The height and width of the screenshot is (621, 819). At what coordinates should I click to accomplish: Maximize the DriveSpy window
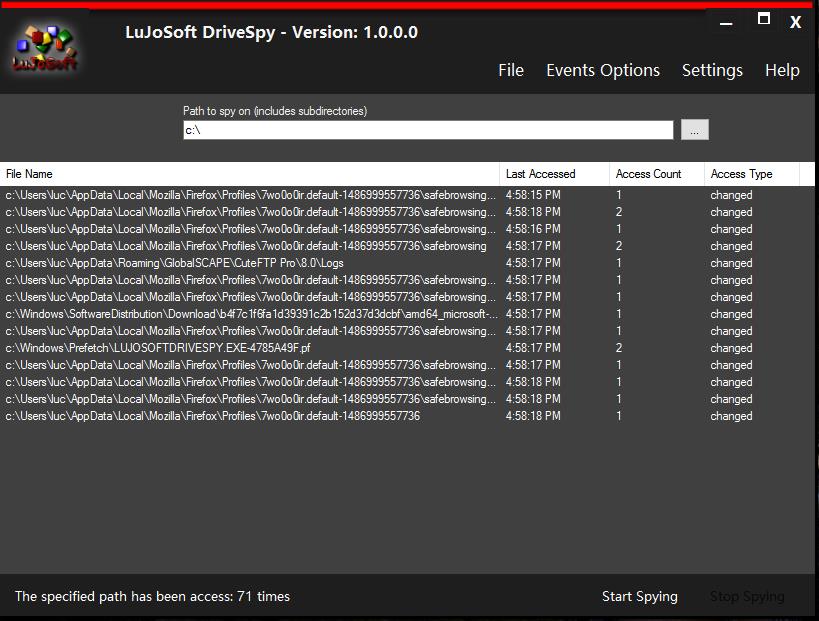764,19
